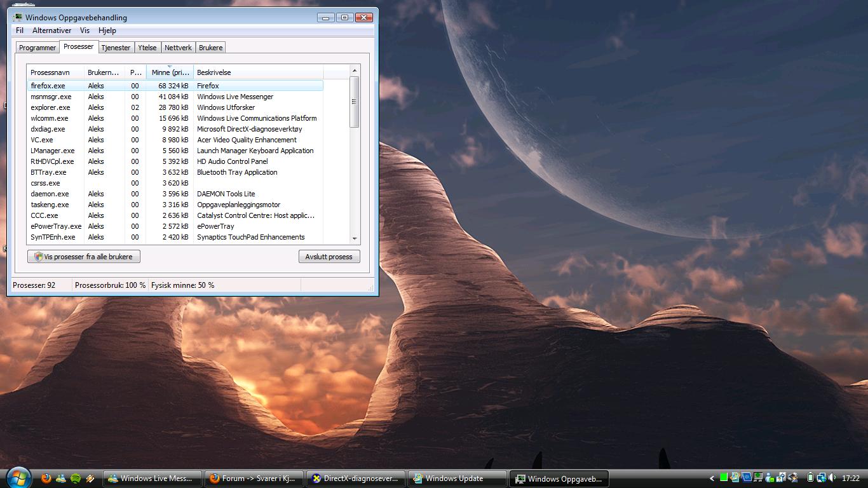Sort by the Beskrivelse column header

[258, 72]
